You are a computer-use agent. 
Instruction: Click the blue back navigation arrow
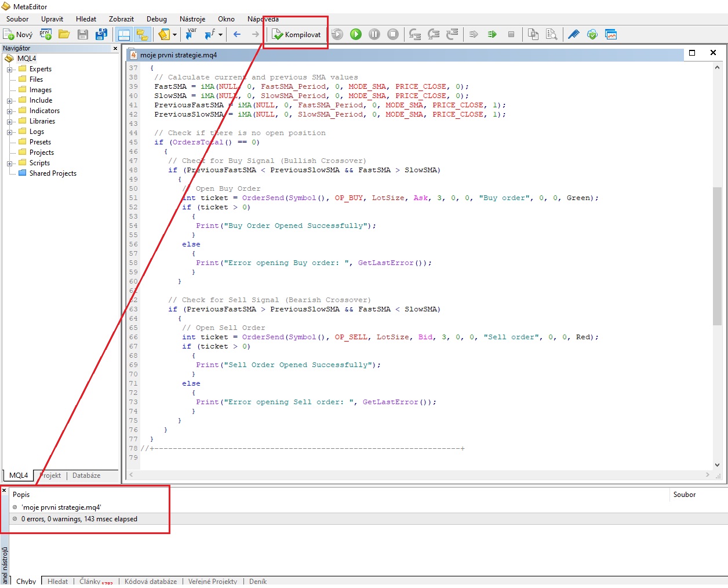[x=237, y=35]
